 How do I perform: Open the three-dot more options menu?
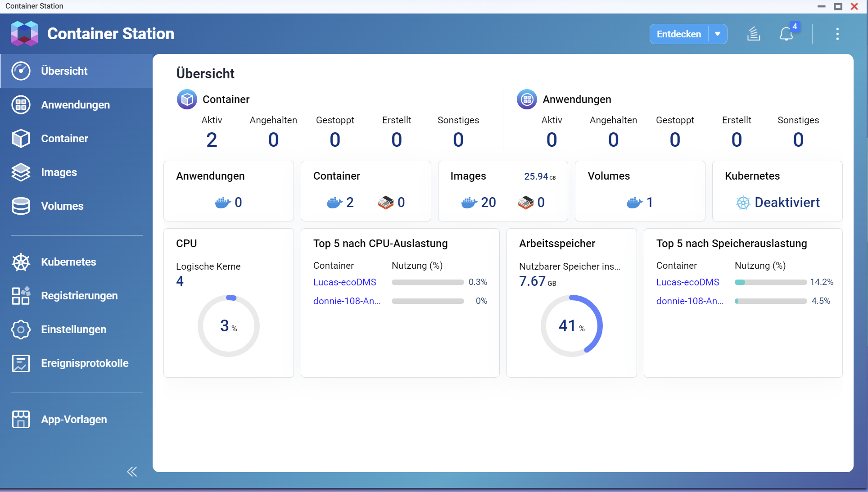pos(837,34)
